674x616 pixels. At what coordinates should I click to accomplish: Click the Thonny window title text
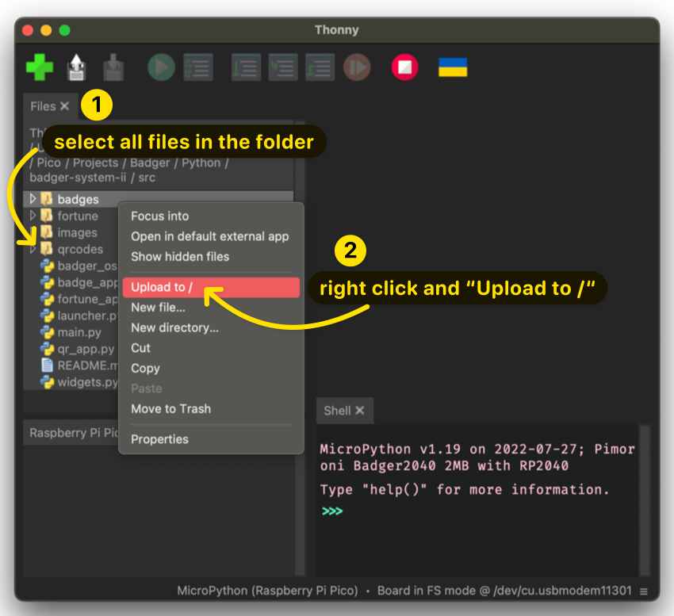(x=336, y=29)
